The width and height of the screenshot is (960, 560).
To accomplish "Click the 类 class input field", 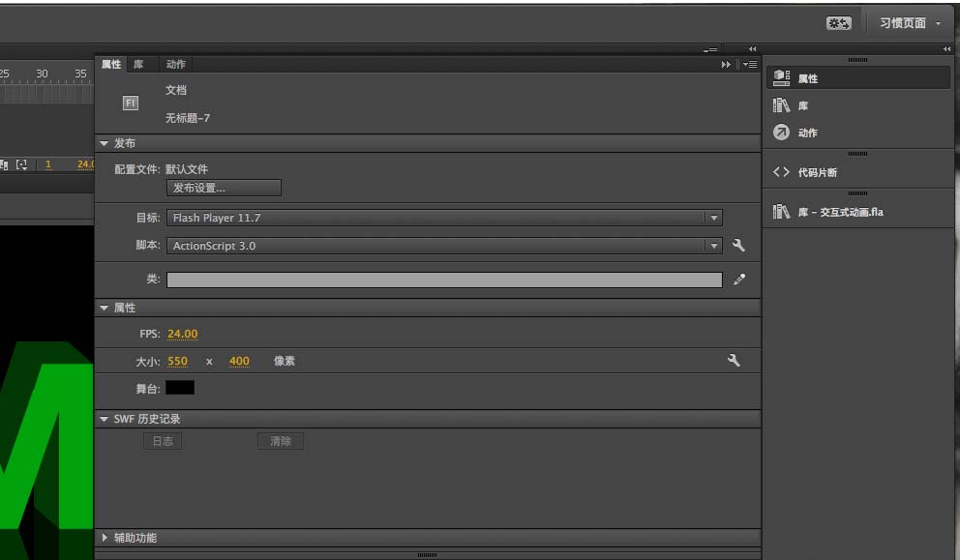I will (x=444, y=280).
